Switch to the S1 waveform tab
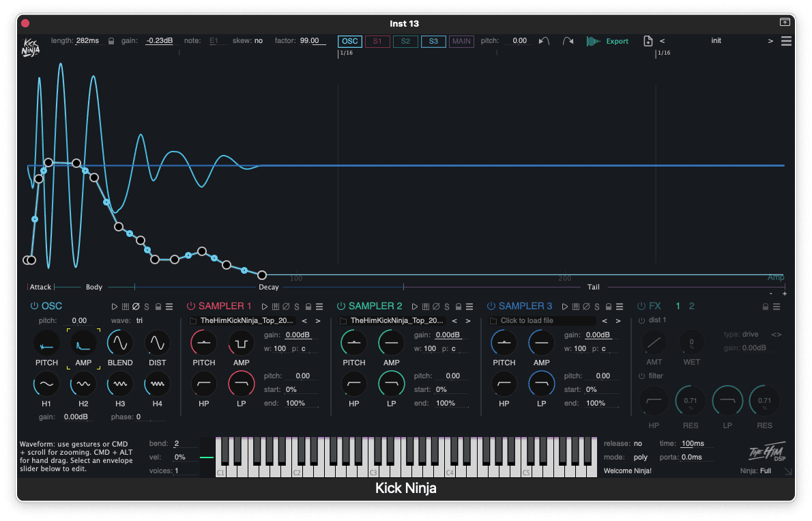Screen dimensions: 812x521 tap(377, 42)
